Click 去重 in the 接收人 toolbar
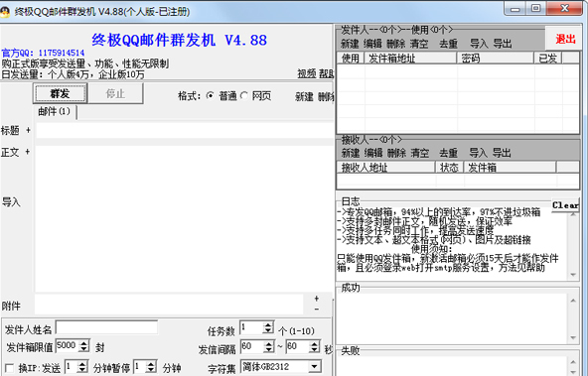 449,153
